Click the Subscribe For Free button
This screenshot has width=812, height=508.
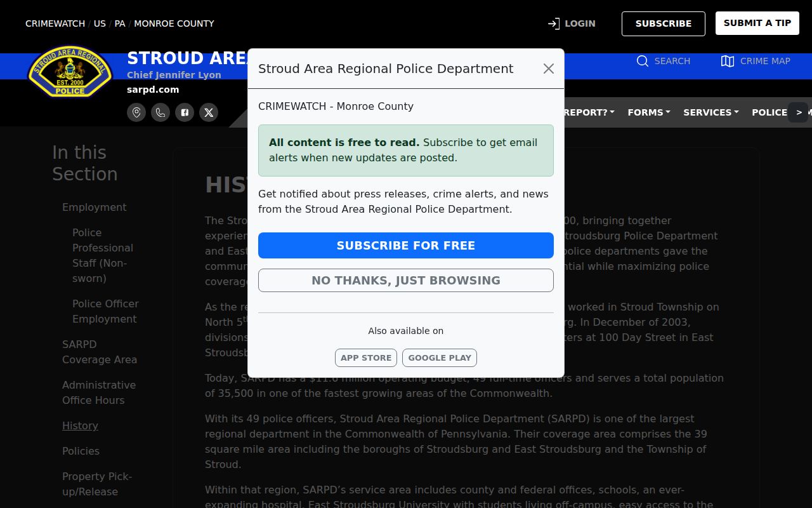tap(406, 245)
